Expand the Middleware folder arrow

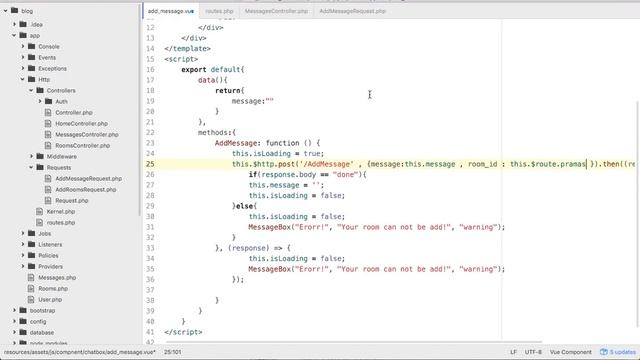pyautogui.click(x=31, y=156)
